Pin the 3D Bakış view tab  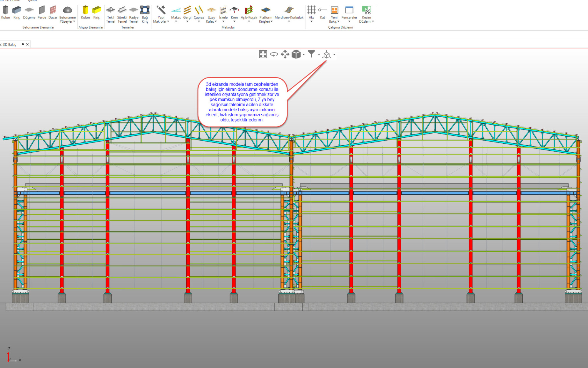pyautogui.click(x=23, y=44)
